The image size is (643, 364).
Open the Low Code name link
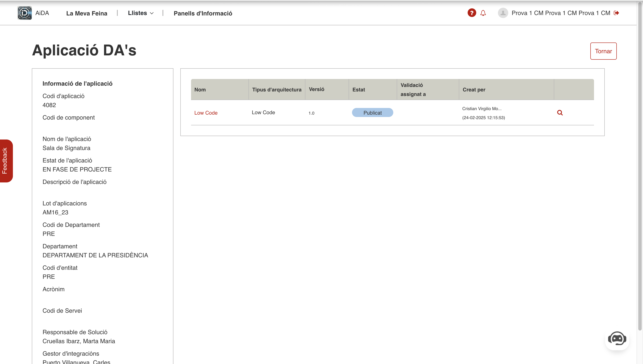pyautogui.click(x=206, y=113)
